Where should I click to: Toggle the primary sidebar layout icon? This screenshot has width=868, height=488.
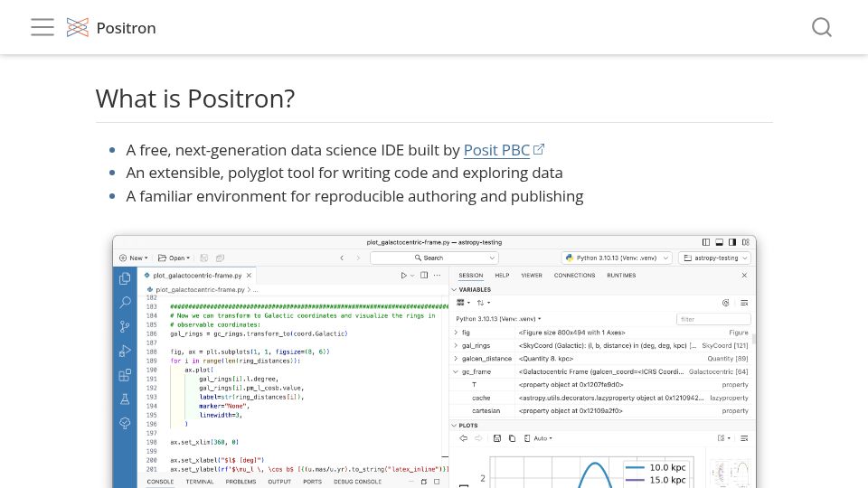pos(706,242)
